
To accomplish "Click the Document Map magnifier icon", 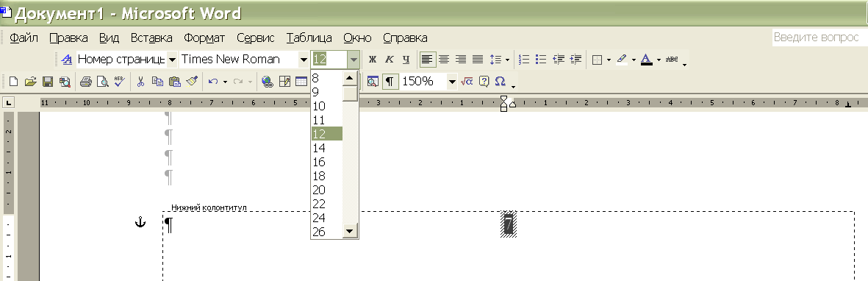I will click(373, 82).
